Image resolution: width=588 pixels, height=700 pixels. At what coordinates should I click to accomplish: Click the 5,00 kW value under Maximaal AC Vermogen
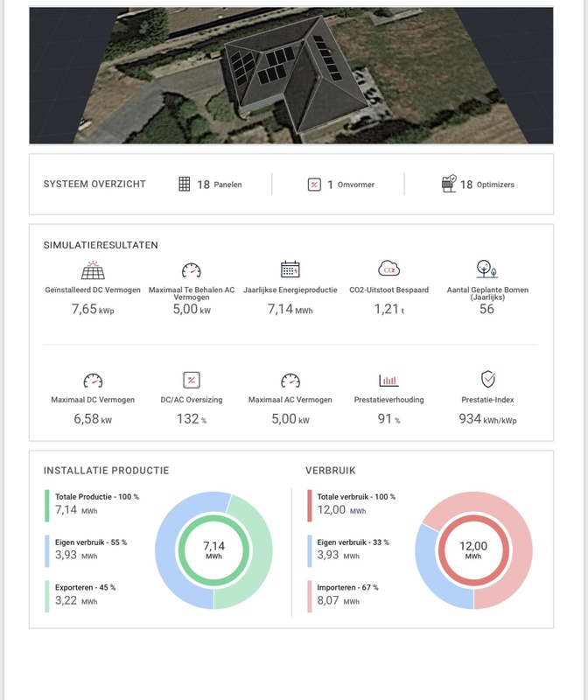(x=290, y=419)
